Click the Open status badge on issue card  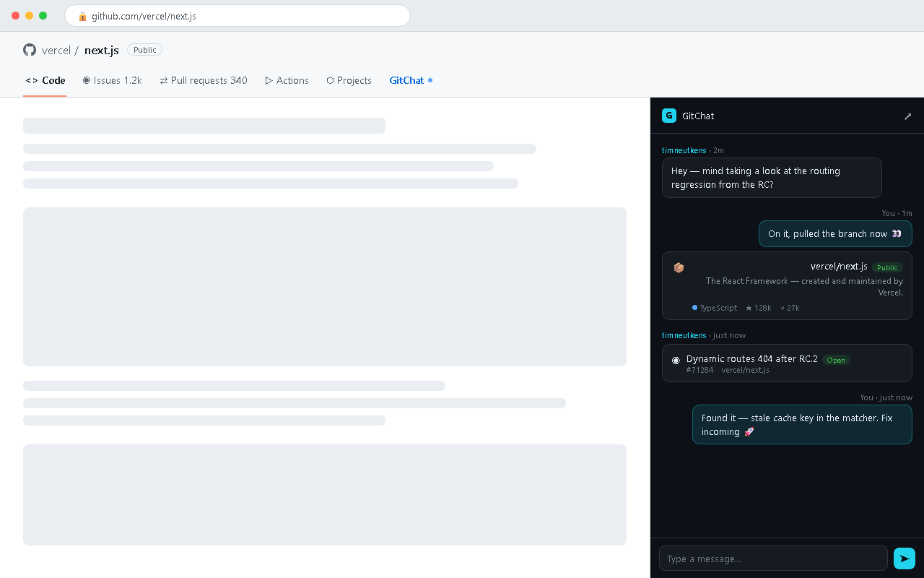836,360
